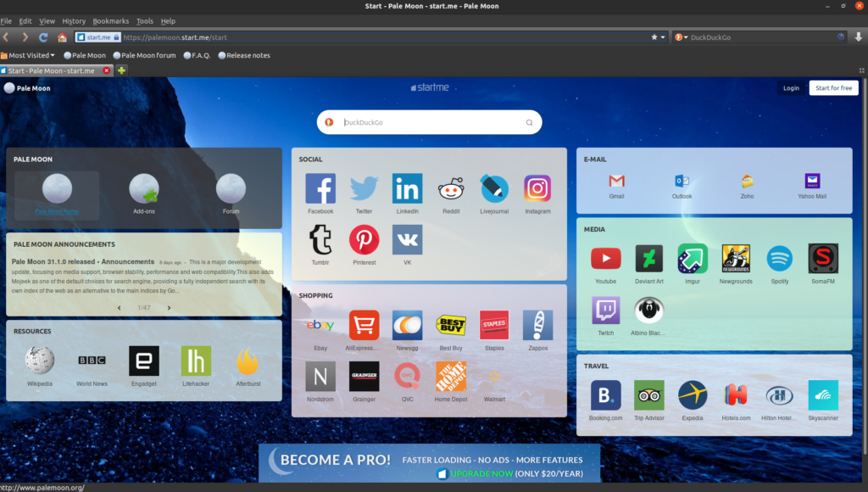Open the Twitch shortcut
The image size is (868, 492).
[605, 310]
